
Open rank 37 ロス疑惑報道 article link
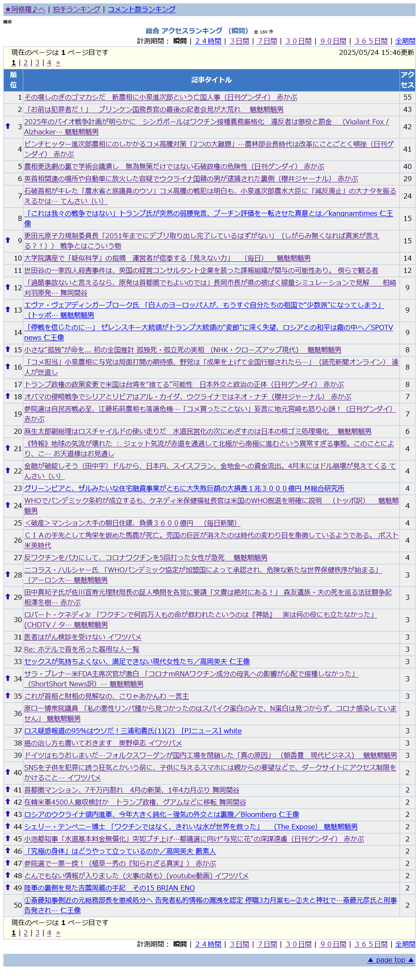click(x=133, y=731)
